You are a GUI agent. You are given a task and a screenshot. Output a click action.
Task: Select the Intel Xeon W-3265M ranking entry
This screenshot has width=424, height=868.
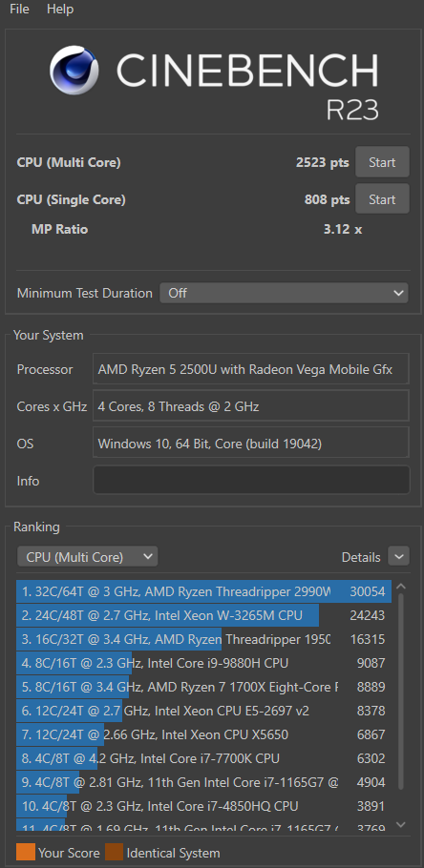[x=204, y=615]
